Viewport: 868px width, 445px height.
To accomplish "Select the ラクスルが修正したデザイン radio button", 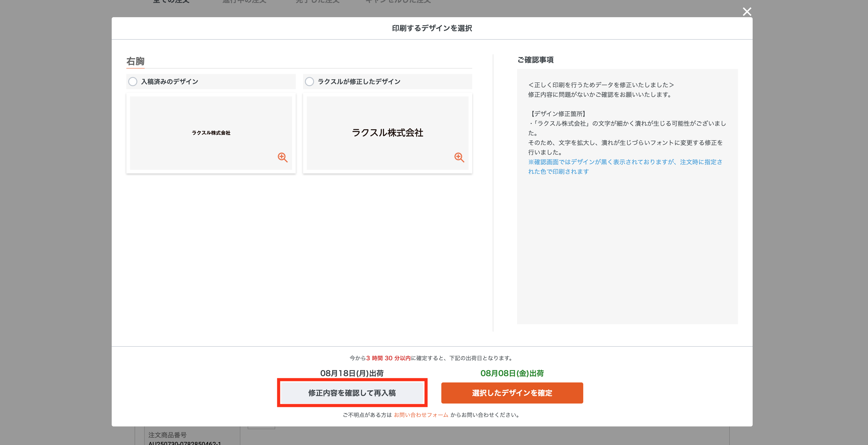I will click(309, 82).
